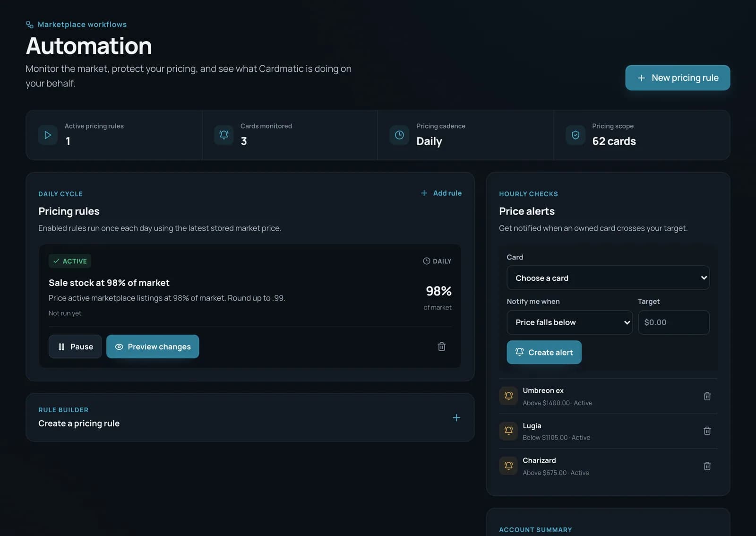Viewport: 756px width, 536px height.
Task: Expand the Create a pricing rule builder
Action: coord(456,418)
